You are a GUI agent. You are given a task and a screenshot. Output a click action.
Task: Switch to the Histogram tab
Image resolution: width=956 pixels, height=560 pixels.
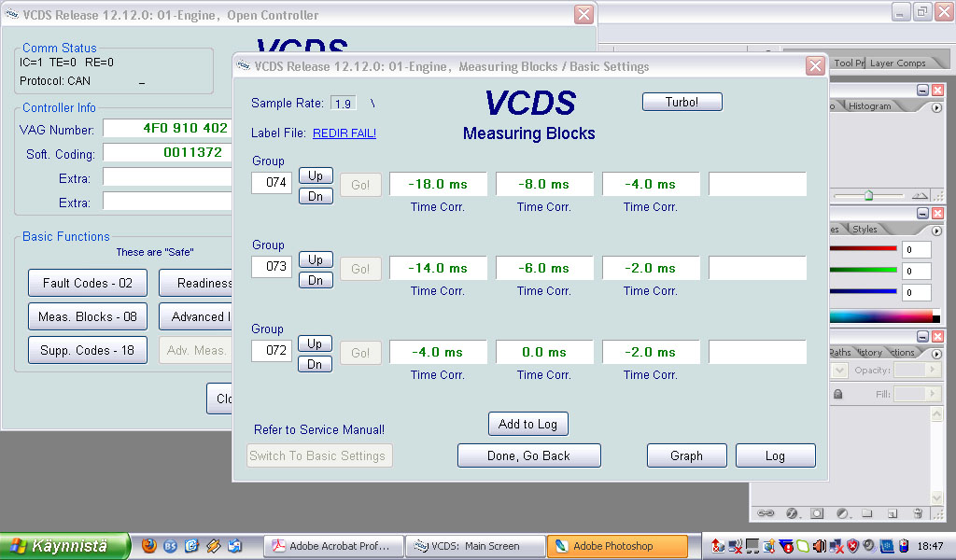[x=869, y=106]
